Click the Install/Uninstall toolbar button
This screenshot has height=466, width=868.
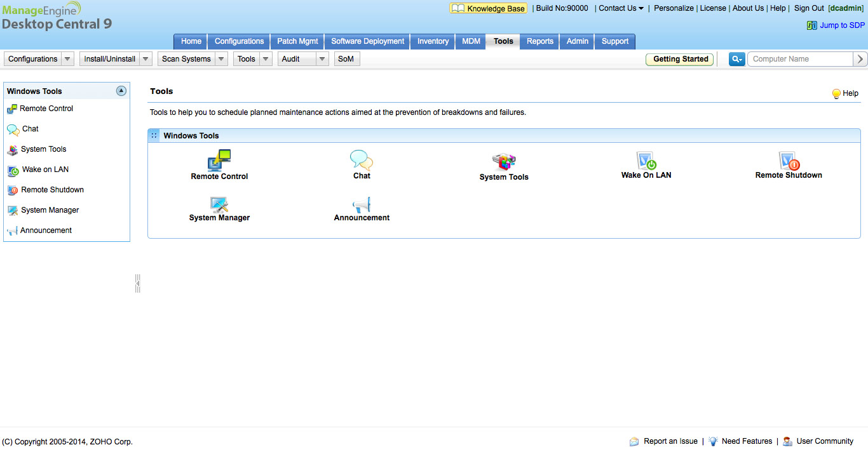[x=110, y=59]
